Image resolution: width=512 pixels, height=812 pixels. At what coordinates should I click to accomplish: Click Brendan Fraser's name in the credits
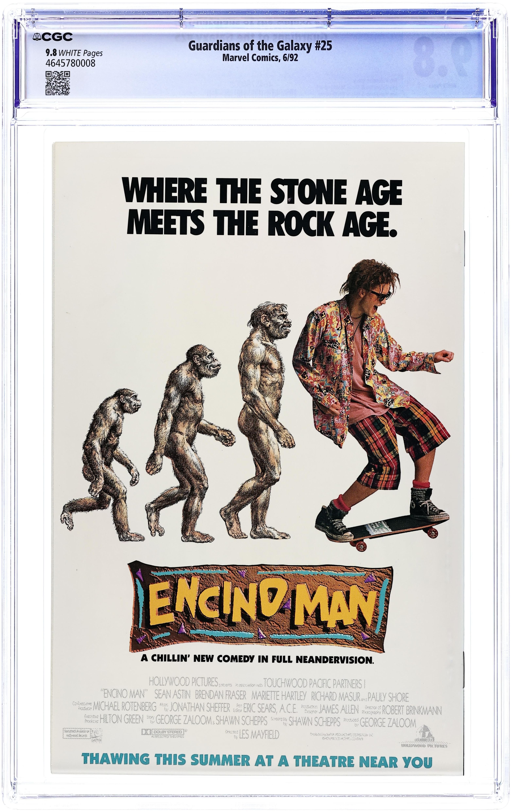tap(220, 695)
